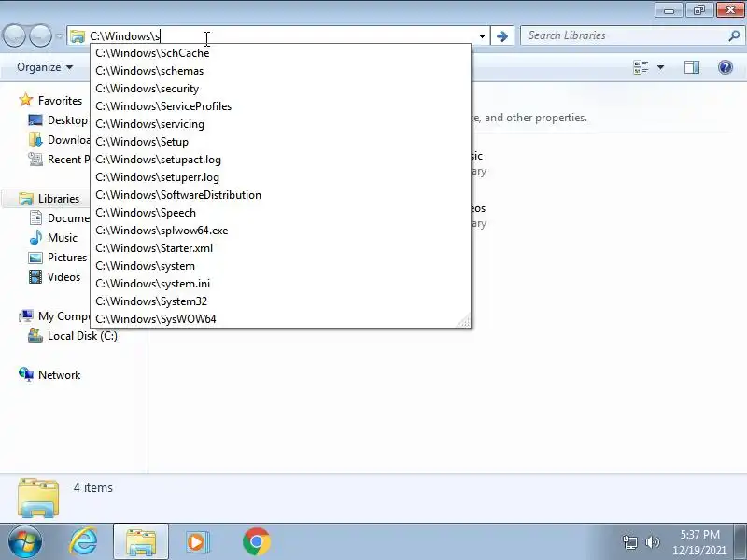The width and height of the screenshot is (747, 560).
Task: Select C:\Windows\security suggestion
Action: 281,89
